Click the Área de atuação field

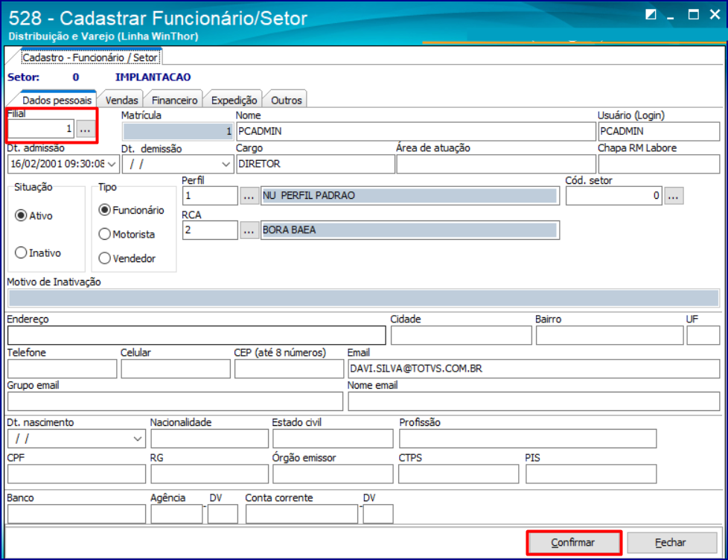(496, 164)
